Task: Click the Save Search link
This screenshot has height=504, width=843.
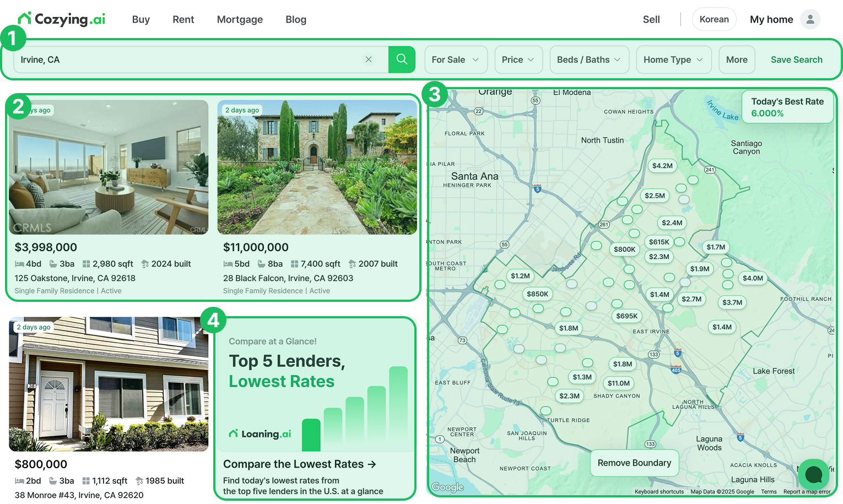Action: 796,59
